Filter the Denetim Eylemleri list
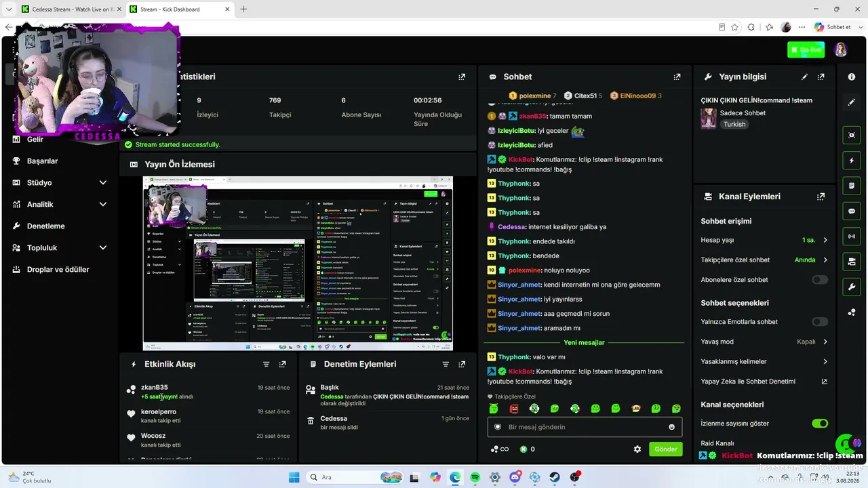This screenshot has width=868, height=488. click(446, 364)
